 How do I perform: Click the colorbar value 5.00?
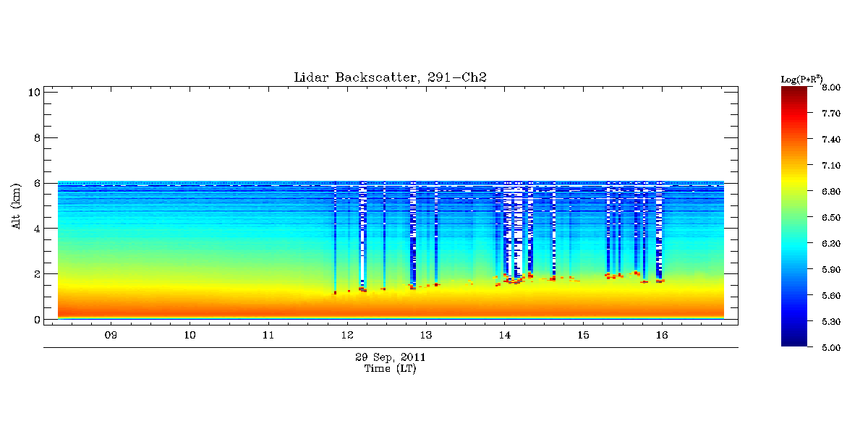(x=831, y=348)
